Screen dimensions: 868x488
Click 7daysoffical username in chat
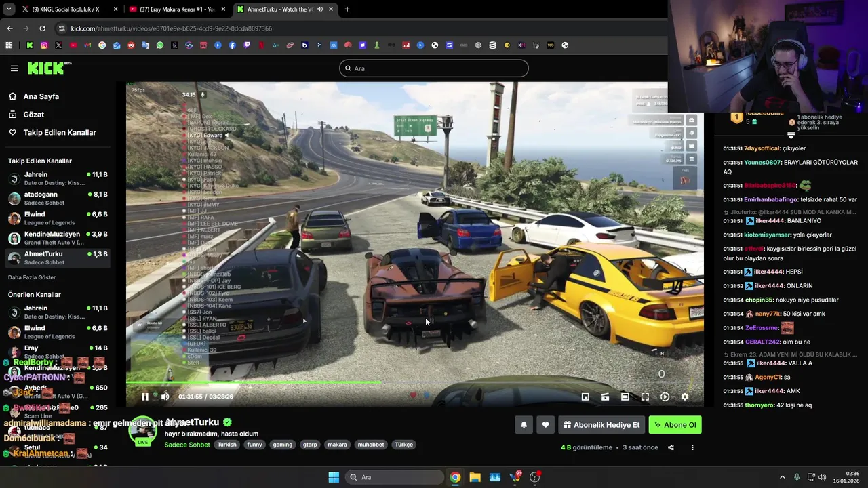pos(762,148)
